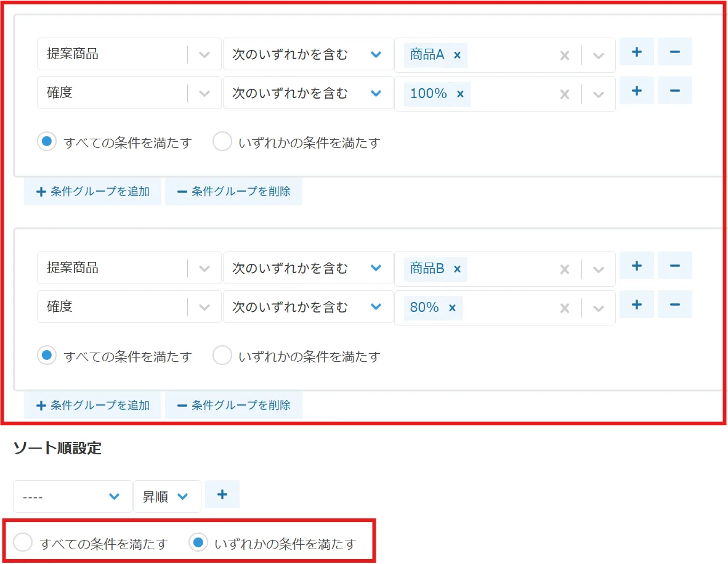Expand value options in 商品B field
Screen dimensions: 728x564
(x=599, y=269)
